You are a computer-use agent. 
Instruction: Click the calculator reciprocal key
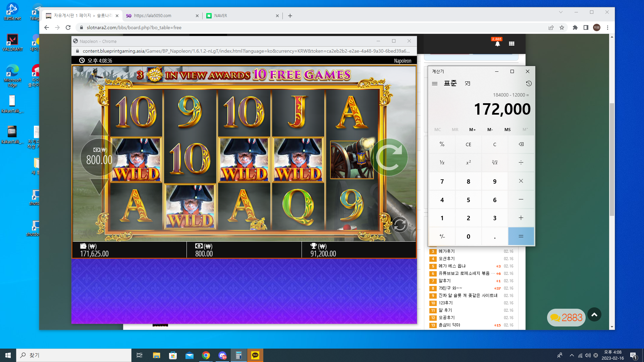442,163
